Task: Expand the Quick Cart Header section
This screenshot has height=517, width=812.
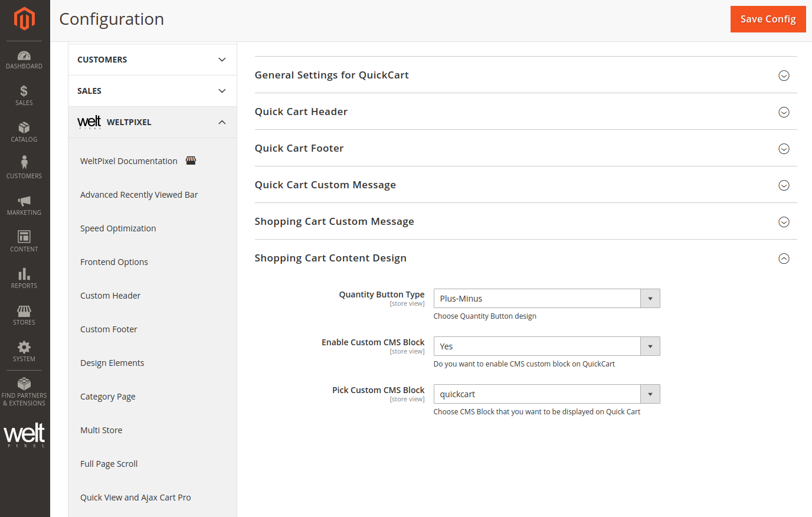Action: pos(784,112)
